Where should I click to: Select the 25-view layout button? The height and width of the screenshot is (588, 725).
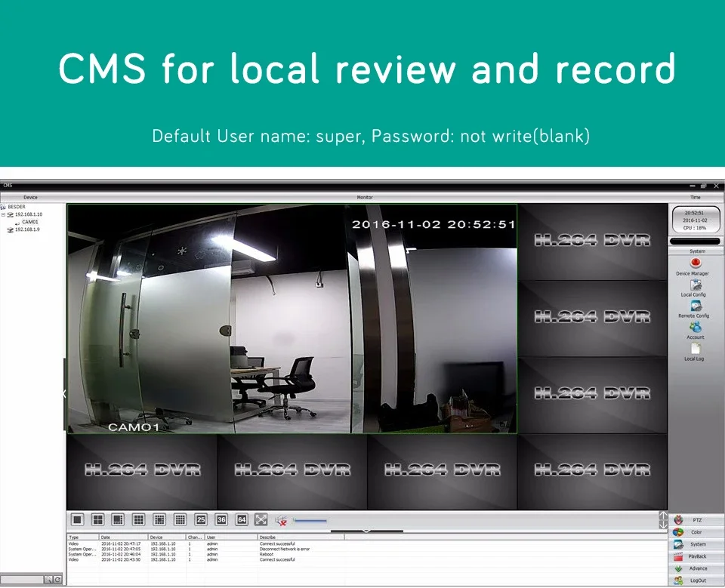201,519
